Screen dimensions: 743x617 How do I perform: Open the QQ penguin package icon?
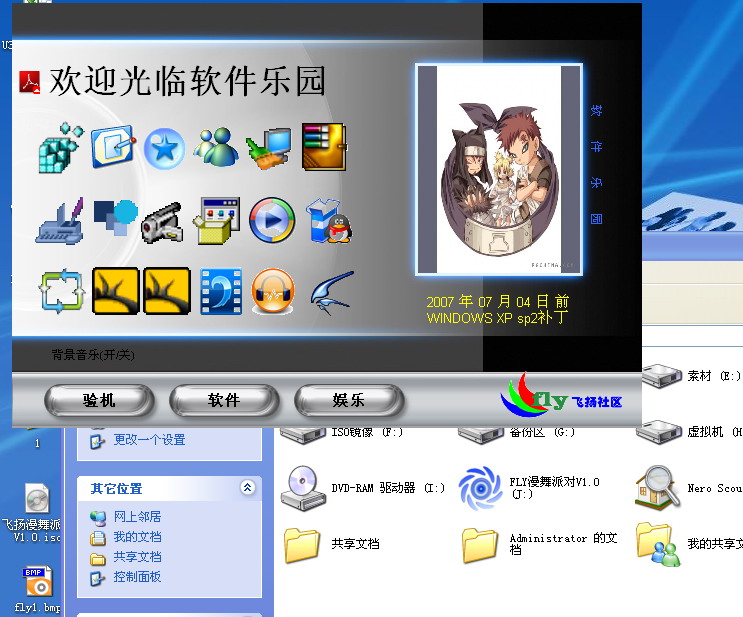coord(329,221)
